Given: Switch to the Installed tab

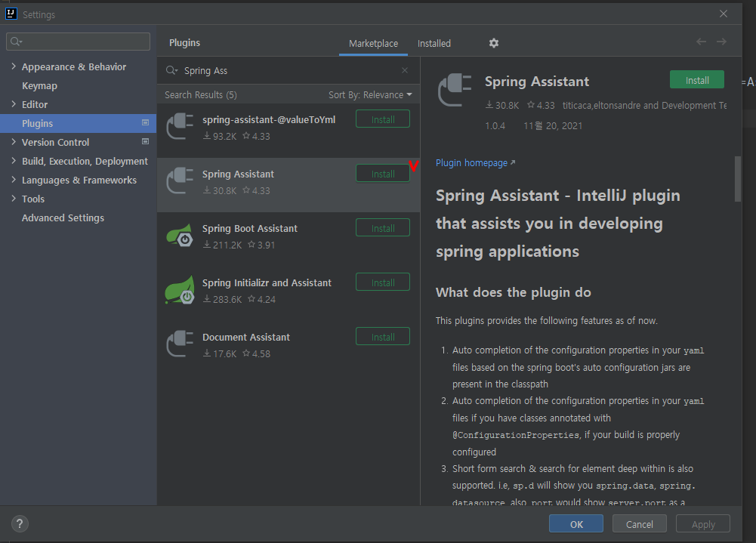Looking at the screenshot, I should pos(434,43).
